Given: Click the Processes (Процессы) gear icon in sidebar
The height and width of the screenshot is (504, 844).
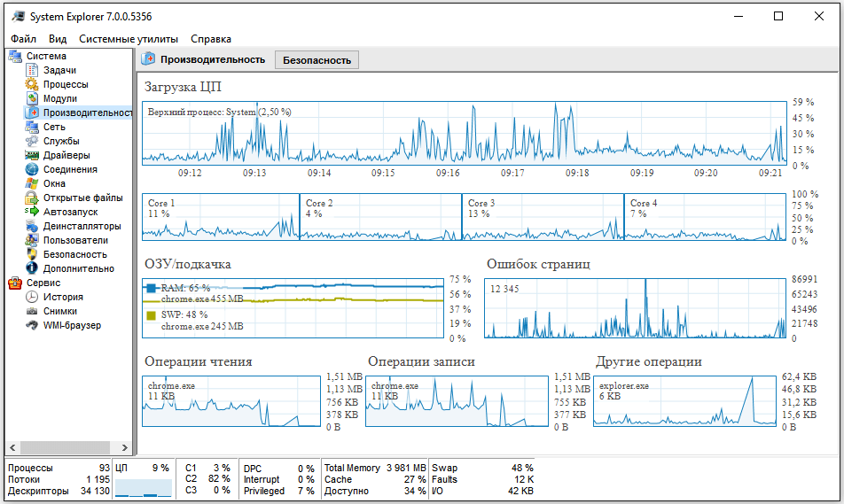Looking at the screenshot, I should tap(32, 84).
